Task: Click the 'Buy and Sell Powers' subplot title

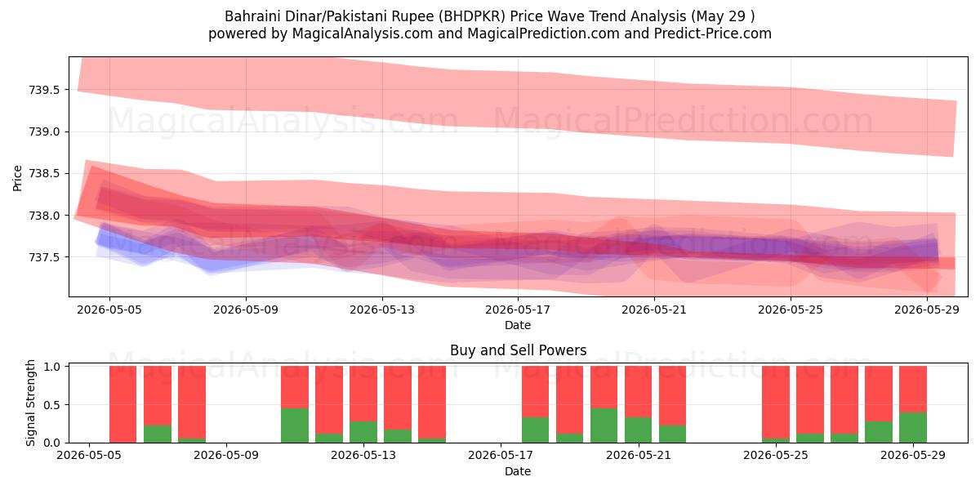Action: tap(518, 350)
